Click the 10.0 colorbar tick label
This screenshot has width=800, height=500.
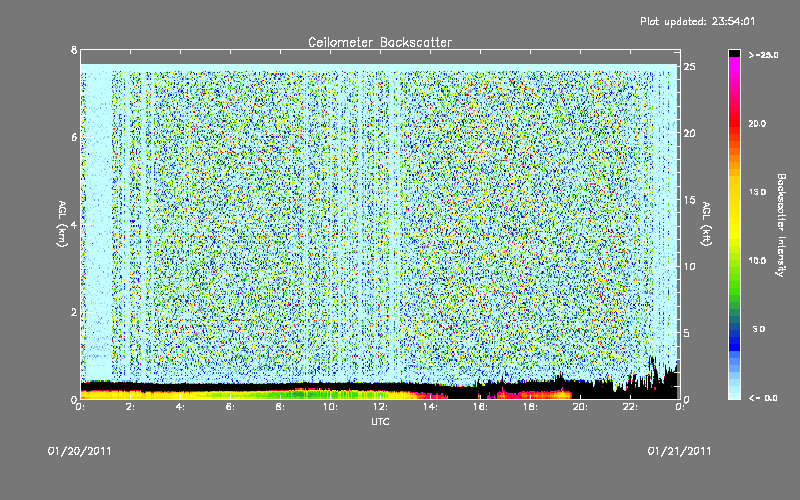pyautogui.click(x=758, y=261)
